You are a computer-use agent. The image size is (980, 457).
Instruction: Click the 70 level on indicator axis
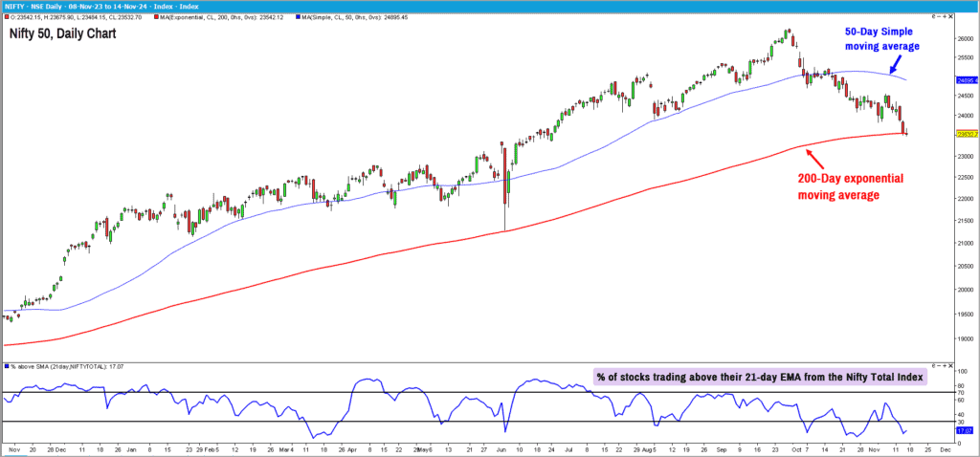tap(961, 393)
